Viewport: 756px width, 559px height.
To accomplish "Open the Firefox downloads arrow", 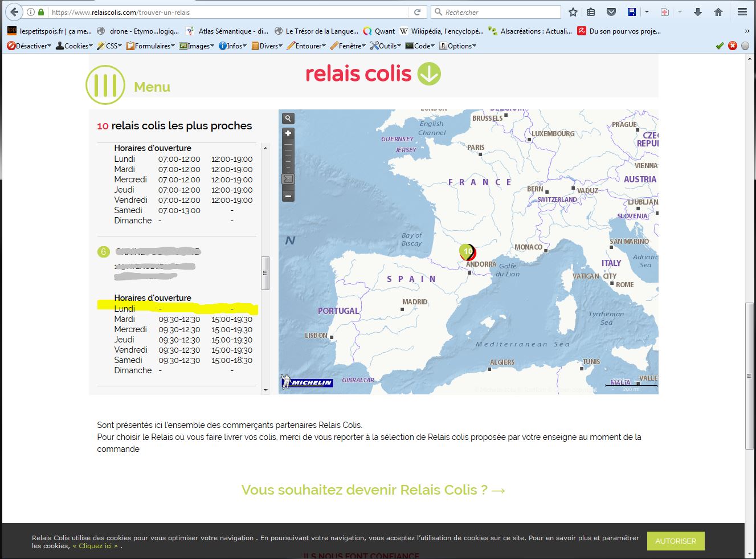I will (697, 12).
